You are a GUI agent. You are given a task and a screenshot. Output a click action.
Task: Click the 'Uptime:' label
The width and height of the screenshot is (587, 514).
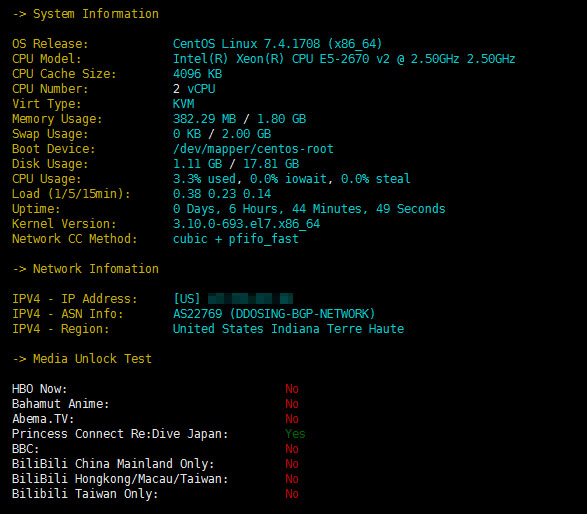[x=36, y=209]
